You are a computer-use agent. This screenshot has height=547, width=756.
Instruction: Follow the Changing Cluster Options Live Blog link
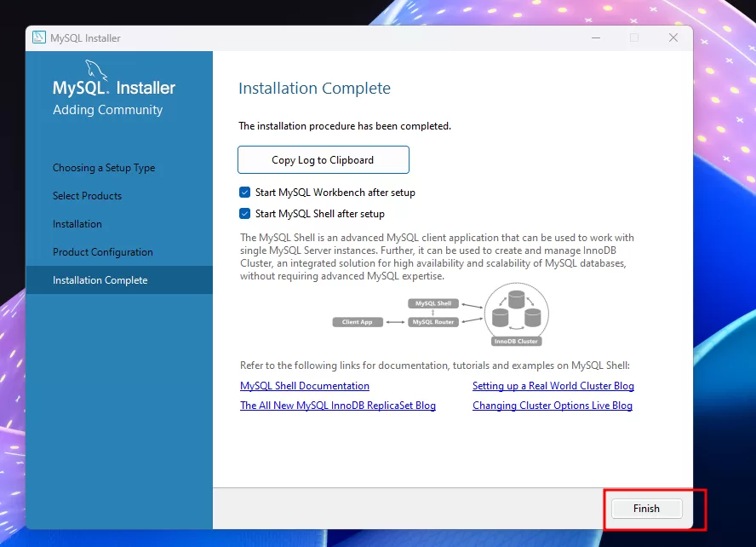(x=553, y=406)
